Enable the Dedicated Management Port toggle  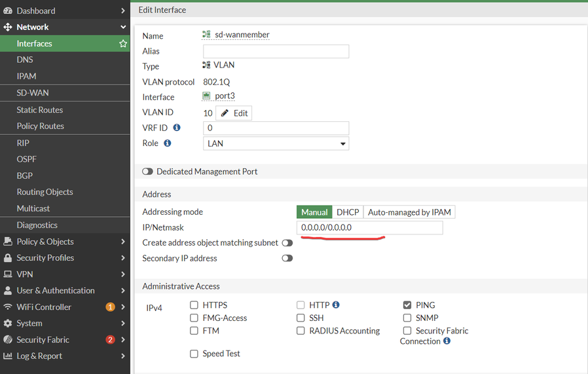(x=147, y=172)
